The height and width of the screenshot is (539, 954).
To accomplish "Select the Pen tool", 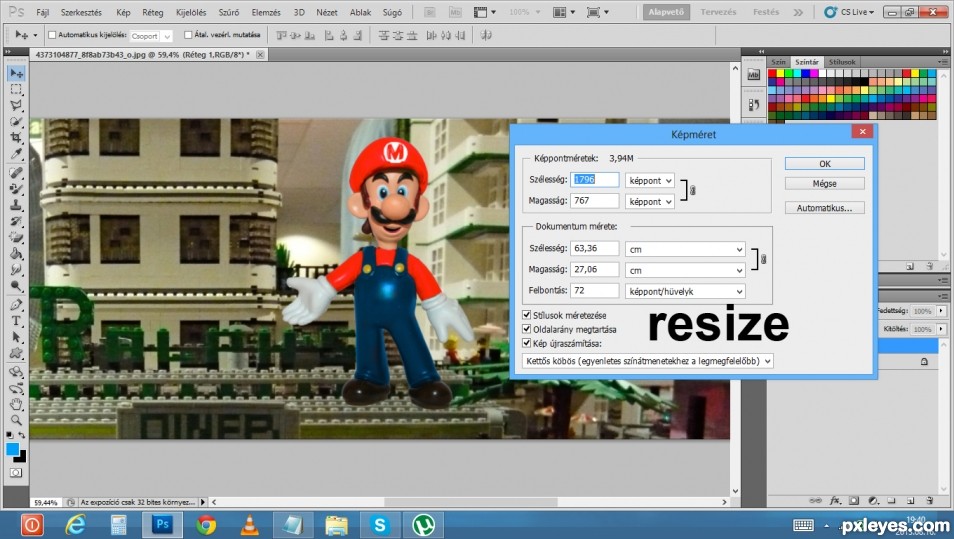I will [x=16, y=304].
